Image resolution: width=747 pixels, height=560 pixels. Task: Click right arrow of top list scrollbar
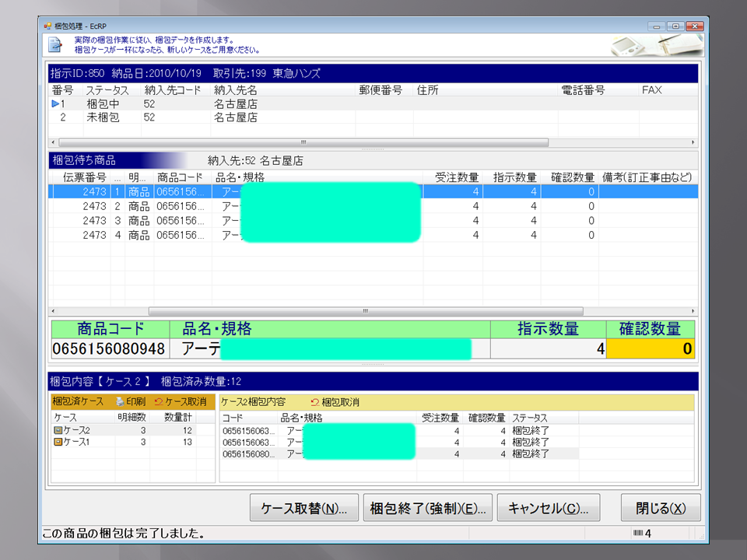click(693, 143)
